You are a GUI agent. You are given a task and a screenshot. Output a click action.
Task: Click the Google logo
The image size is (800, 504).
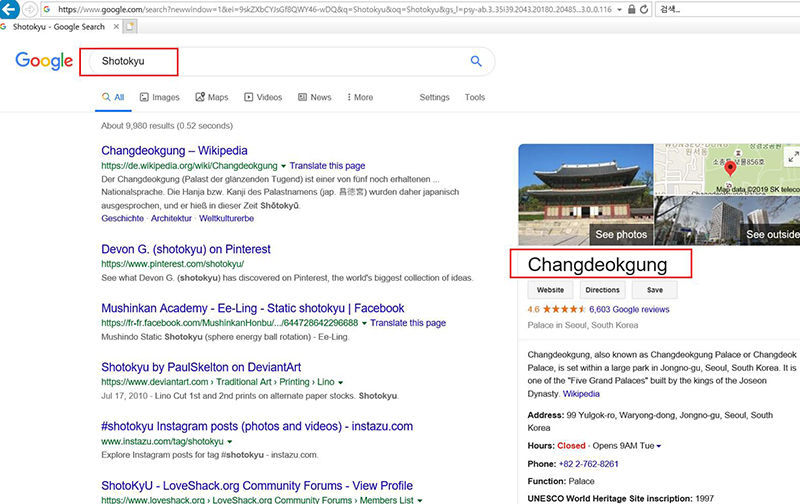(44, 61)
